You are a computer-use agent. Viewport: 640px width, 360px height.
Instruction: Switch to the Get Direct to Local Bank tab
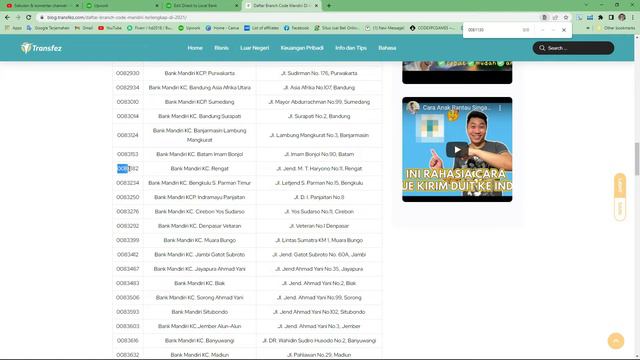(201, 6)
